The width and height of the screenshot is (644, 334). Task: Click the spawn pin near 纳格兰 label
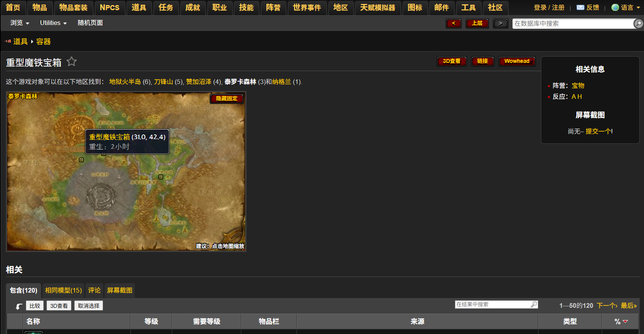point(81,160)
